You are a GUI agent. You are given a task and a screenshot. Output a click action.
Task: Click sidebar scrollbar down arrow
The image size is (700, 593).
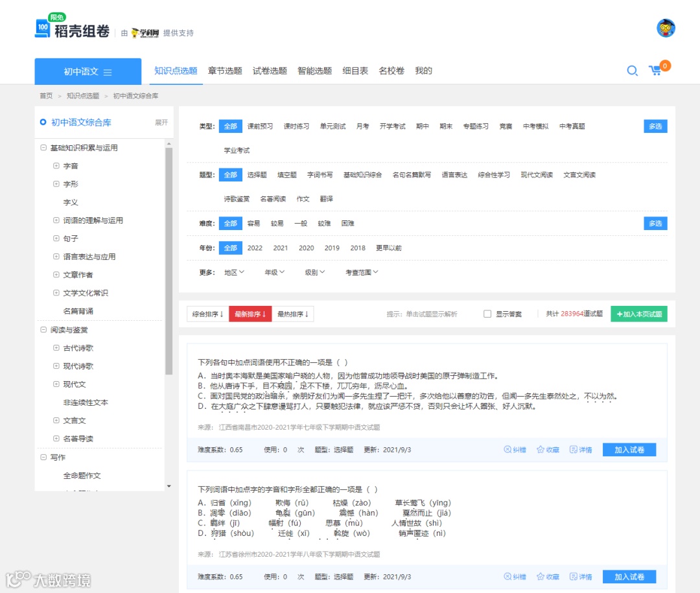pyautogui.click(x=169, y=486)
